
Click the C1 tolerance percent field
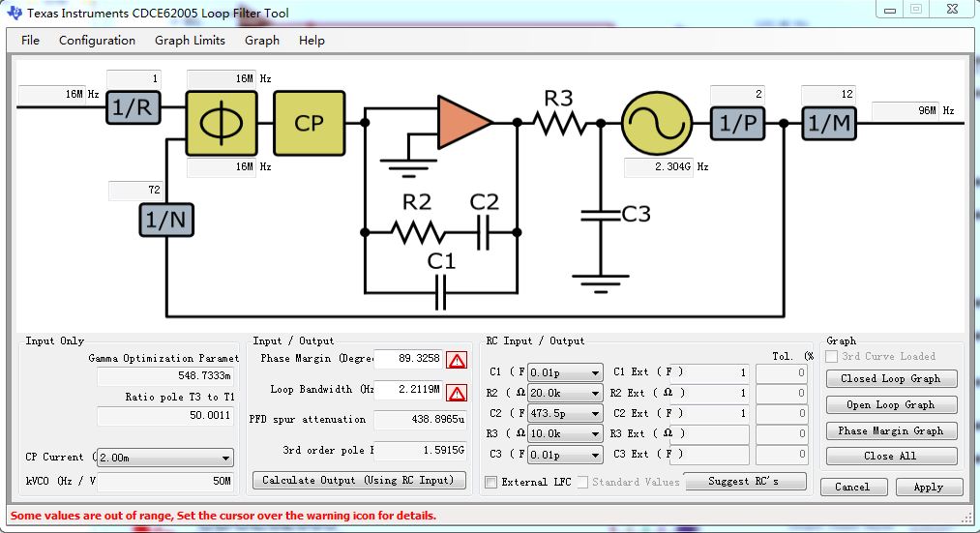(782, 373)
